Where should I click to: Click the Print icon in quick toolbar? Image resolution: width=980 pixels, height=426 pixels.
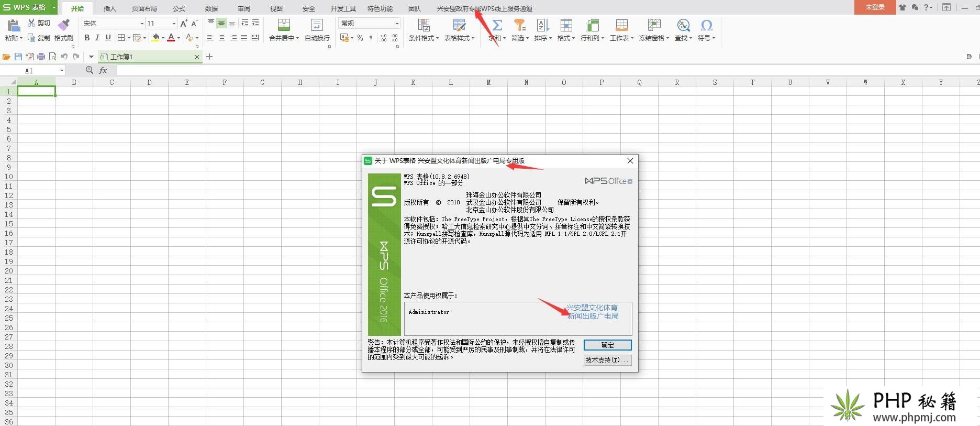[x=41, y=57]
